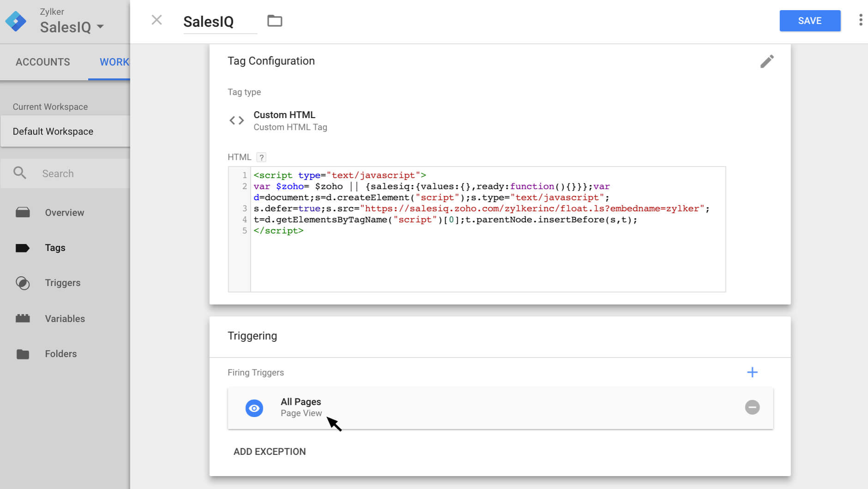Click the pencil edit icon in Tag Configuration
The height and width of the screenshot is (489, 868).
point(767,61)
